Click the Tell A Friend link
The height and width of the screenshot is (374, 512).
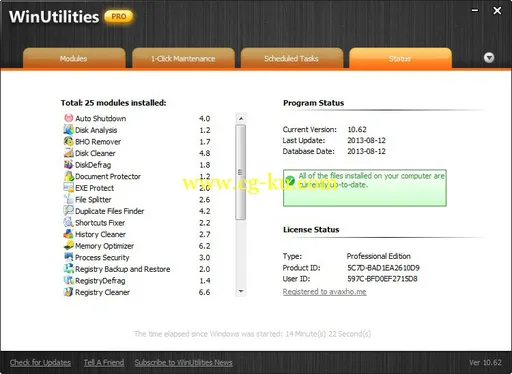(104, 362)
